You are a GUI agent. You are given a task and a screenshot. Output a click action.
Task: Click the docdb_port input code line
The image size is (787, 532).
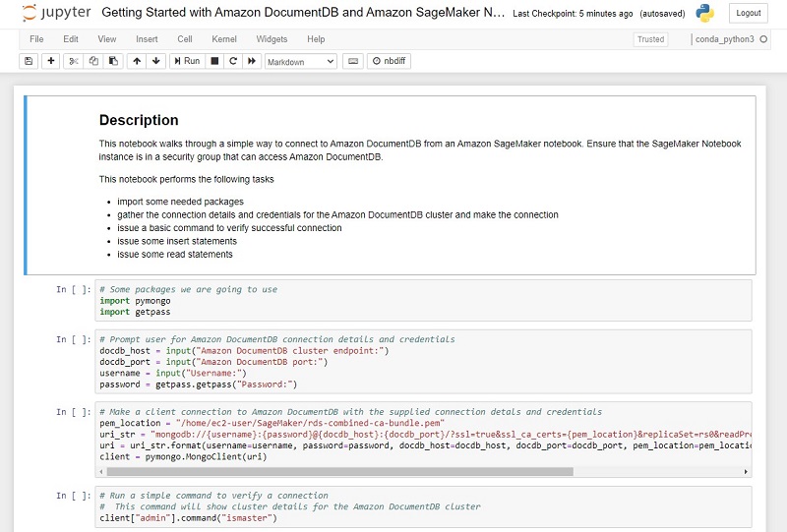point(213,362)
